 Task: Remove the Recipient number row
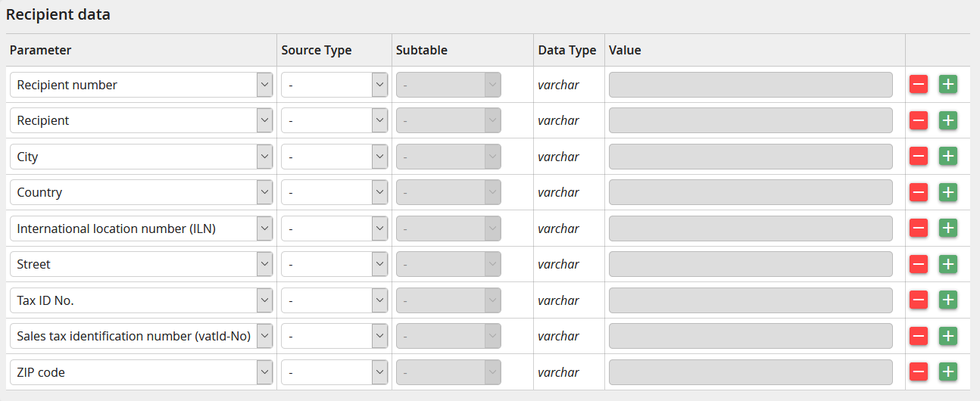pyautogui.click(x=919, y=84)
